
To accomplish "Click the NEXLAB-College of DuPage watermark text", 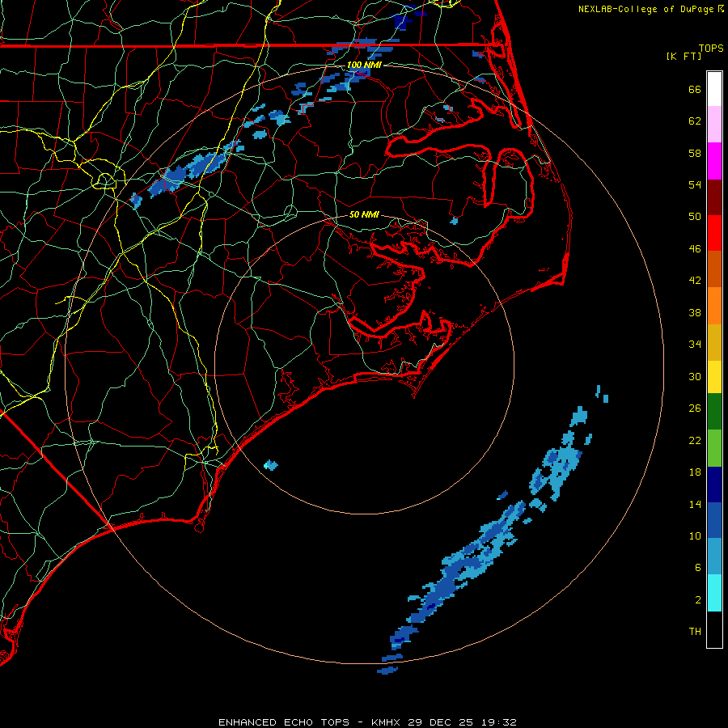I will point(651,9).
